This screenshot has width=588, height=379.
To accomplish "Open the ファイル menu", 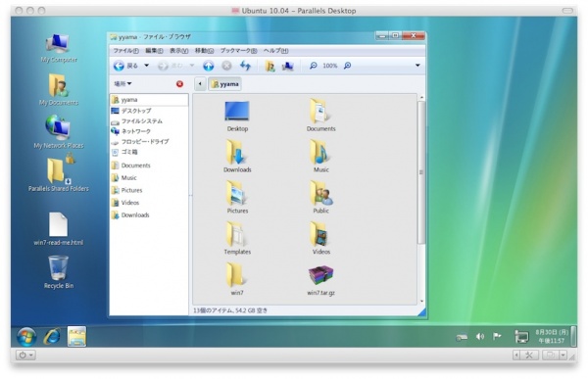I will [x=126, y=51].
